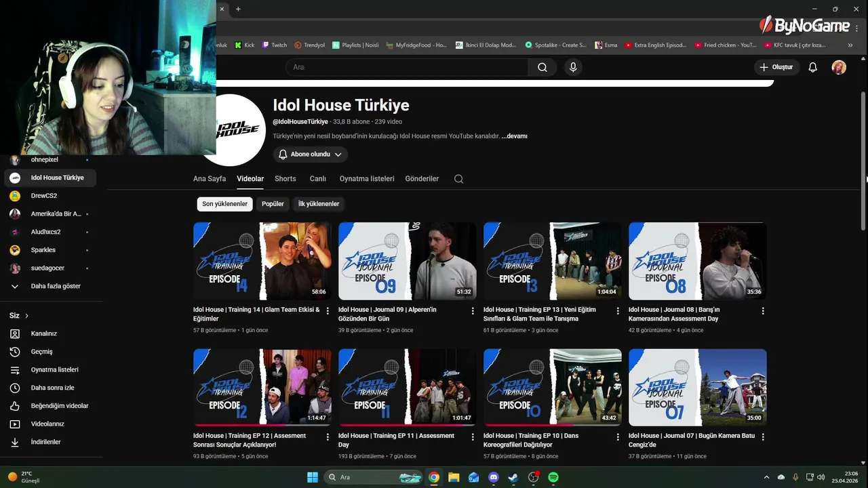The width and height of the screenshot is (868, 488).
Task: Open options menu for Training EP 10 video
Action: pyautogui.click(x=618, y=437)
